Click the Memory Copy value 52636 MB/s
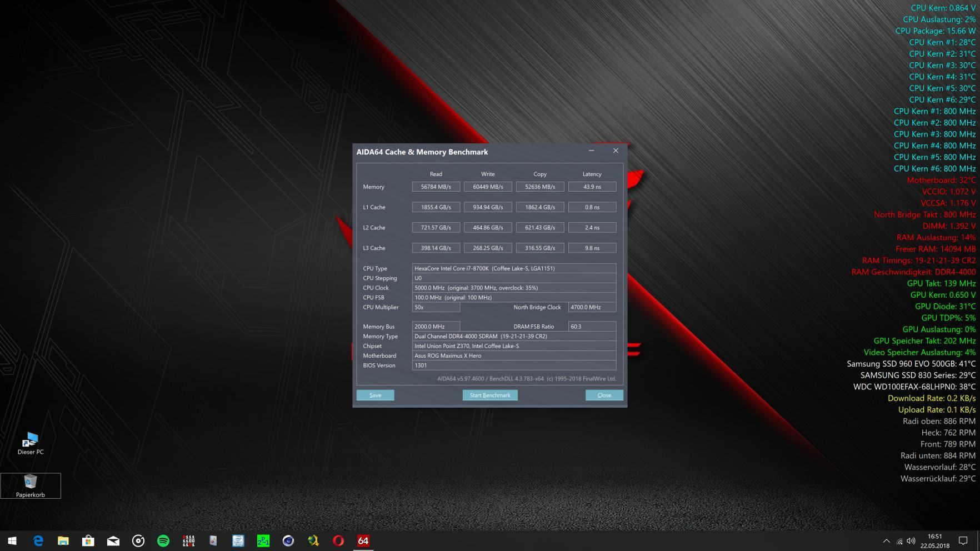This screenshot has width=980, height=551. pyautogui.click(x=540, y=187)
